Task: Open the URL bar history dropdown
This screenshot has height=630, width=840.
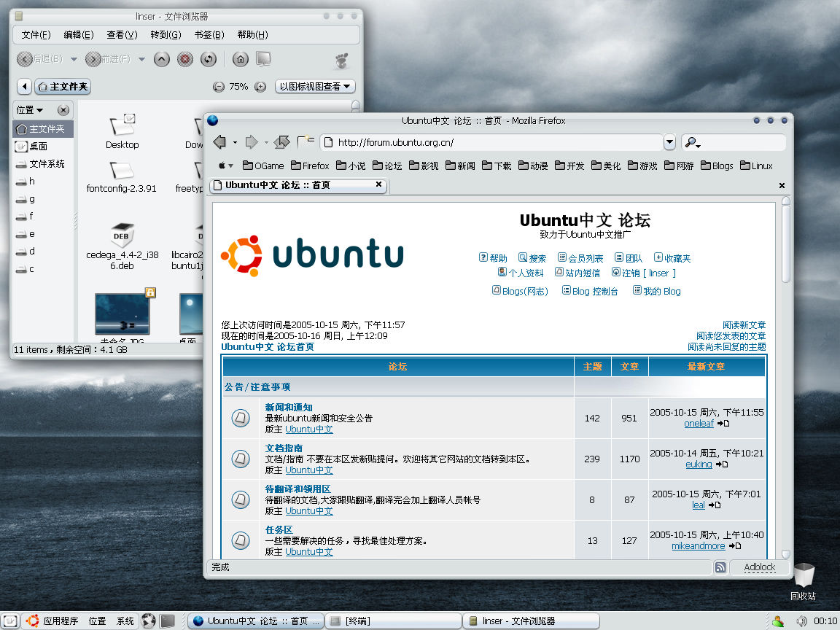Action: coord(669,142)
